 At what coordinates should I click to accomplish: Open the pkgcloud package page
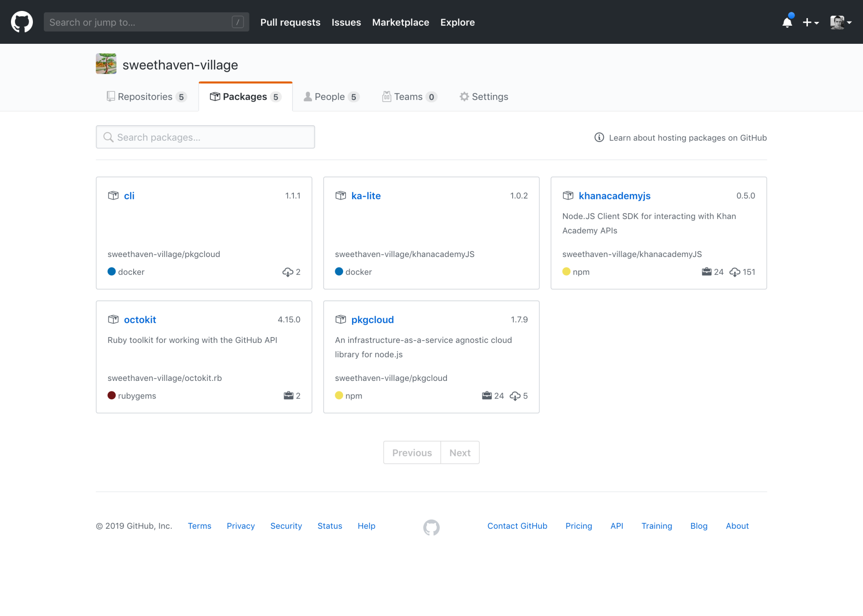[x=372, y=319]
